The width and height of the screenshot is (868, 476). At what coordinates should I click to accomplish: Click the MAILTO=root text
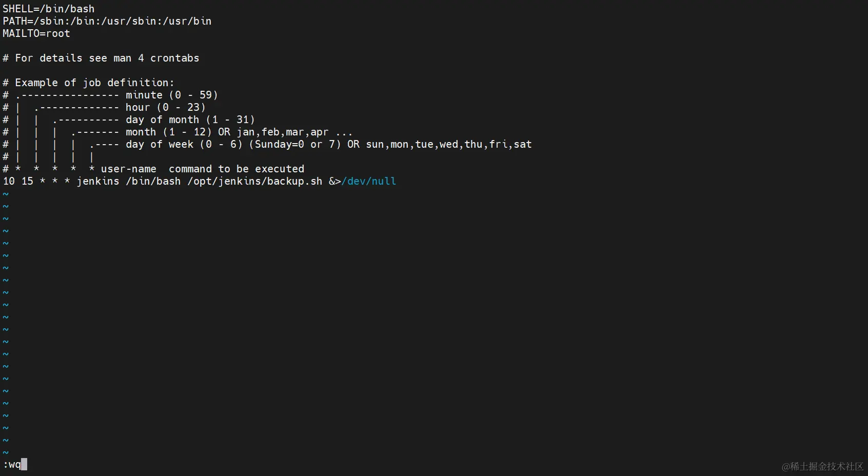tap(36, 33)
